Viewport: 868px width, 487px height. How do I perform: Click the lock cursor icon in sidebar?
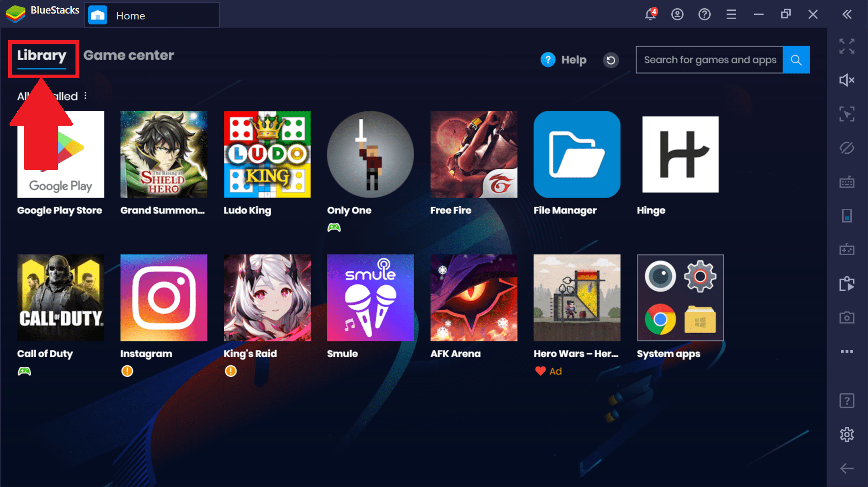point(847,114)
